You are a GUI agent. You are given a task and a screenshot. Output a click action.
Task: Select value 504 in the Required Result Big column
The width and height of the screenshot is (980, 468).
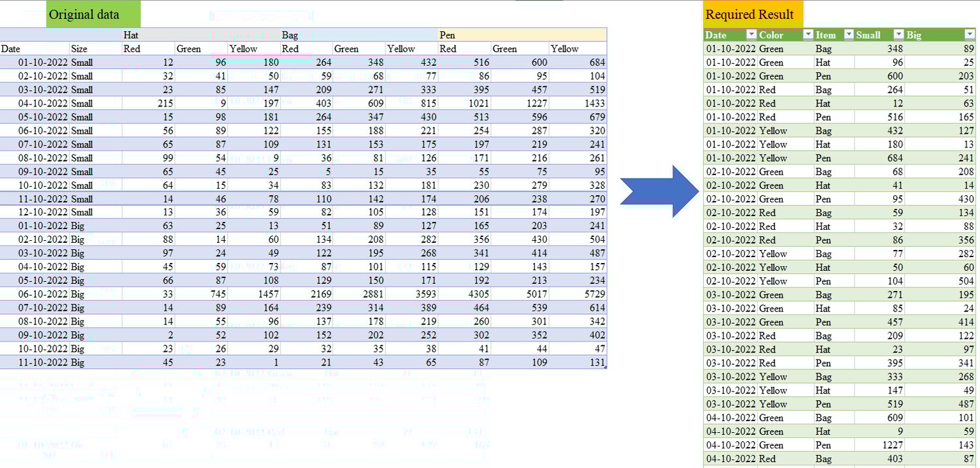tap(940, 281)
